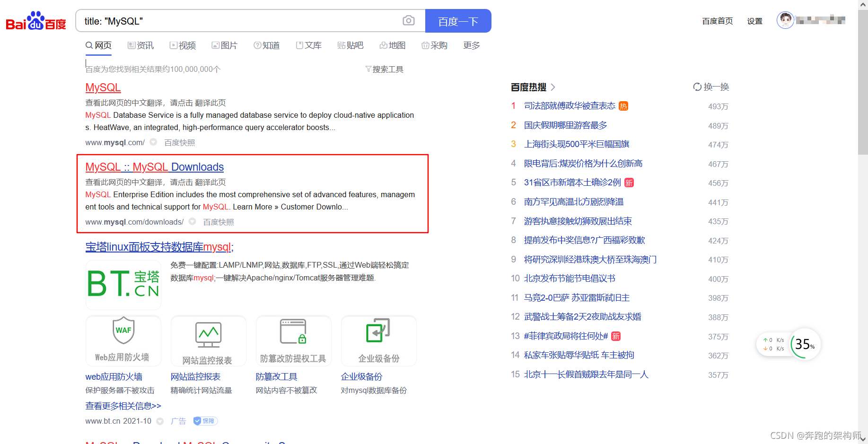Expand the arrow icon beside www.mysql.com/downloads/
The image size is (868, 444).
[192, 221]
